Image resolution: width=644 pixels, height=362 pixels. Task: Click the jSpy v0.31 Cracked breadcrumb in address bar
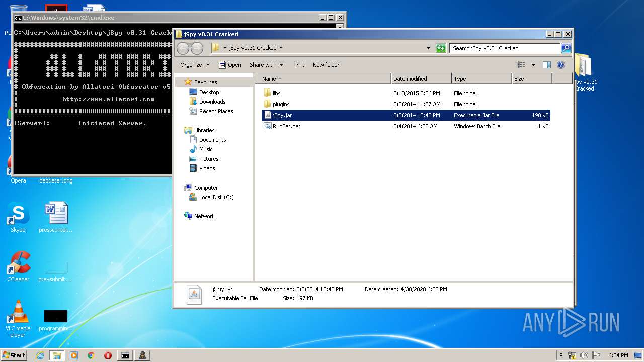253,48
